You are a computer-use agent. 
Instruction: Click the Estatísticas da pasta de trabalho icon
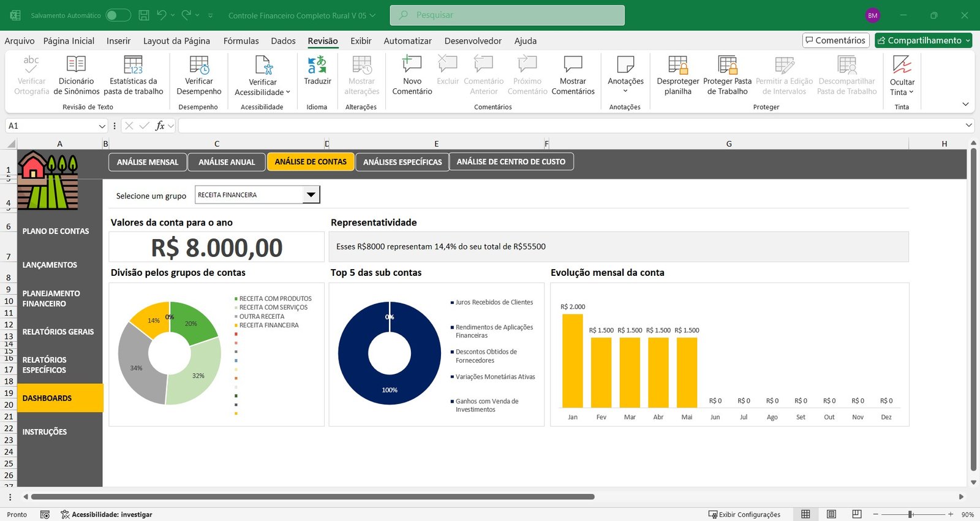point(133,65)
